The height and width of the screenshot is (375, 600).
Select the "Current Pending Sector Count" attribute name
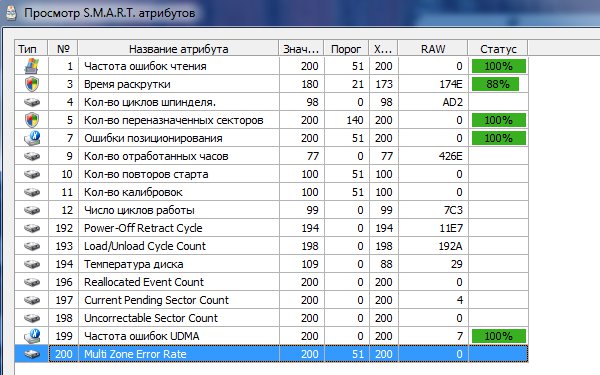156,300
